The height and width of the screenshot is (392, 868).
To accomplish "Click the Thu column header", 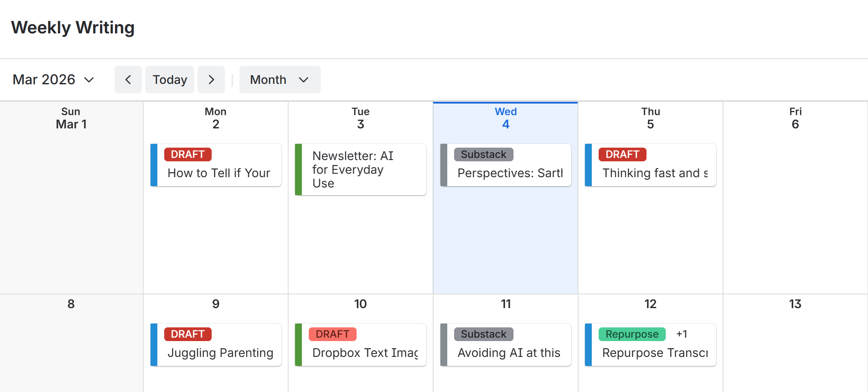I will tap(650, 118).
